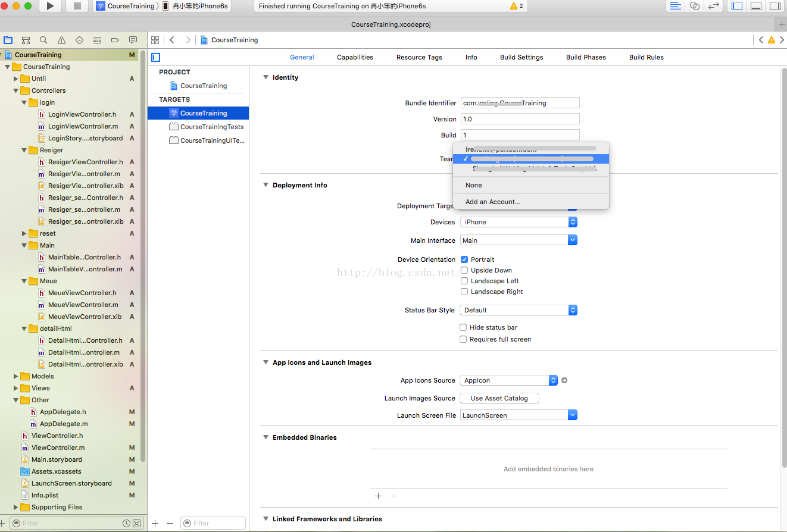Hide the project and targets list
The image size is (787, 532).
(x=156, y=57)
